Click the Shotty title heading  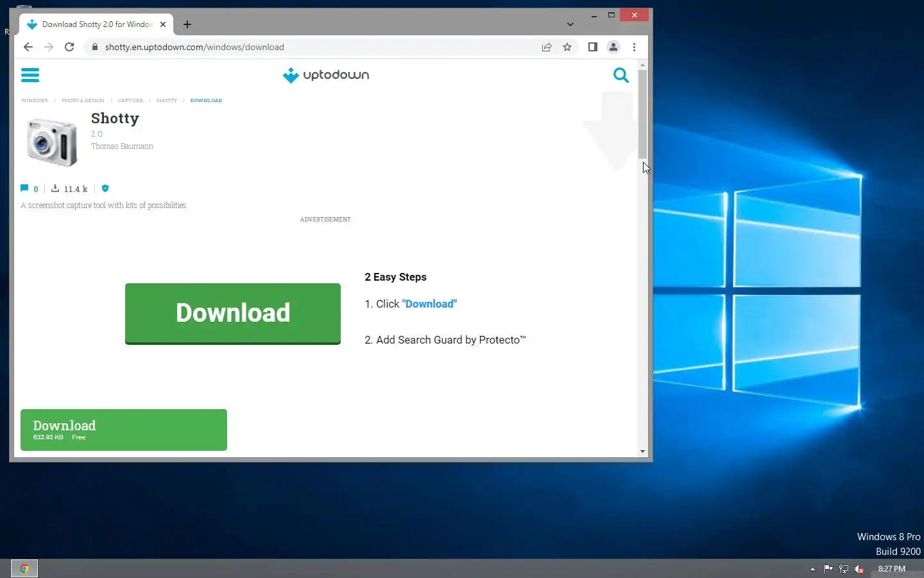point(115,118)
